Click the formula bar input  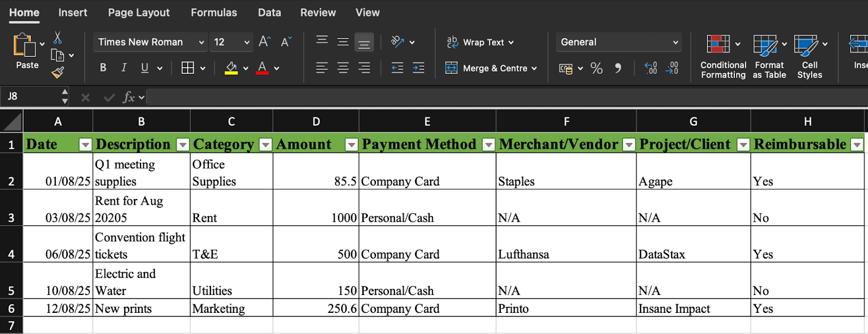507,97
